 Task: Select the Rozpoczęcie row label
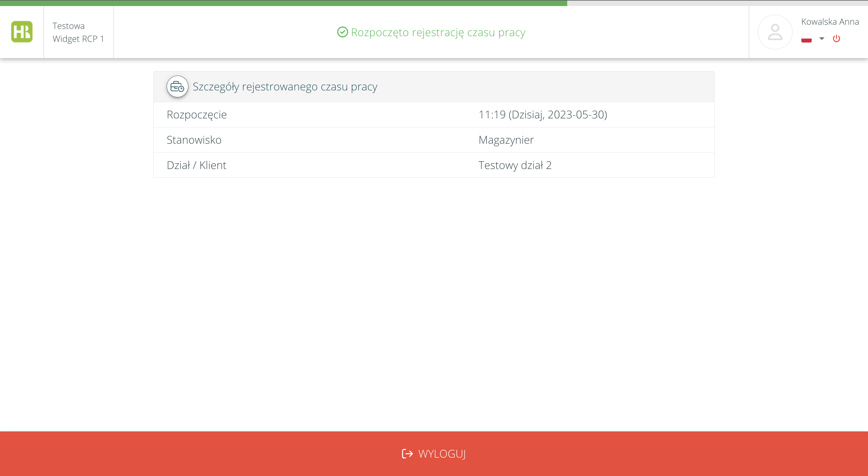pyautogui.click(x=197, y=115)
